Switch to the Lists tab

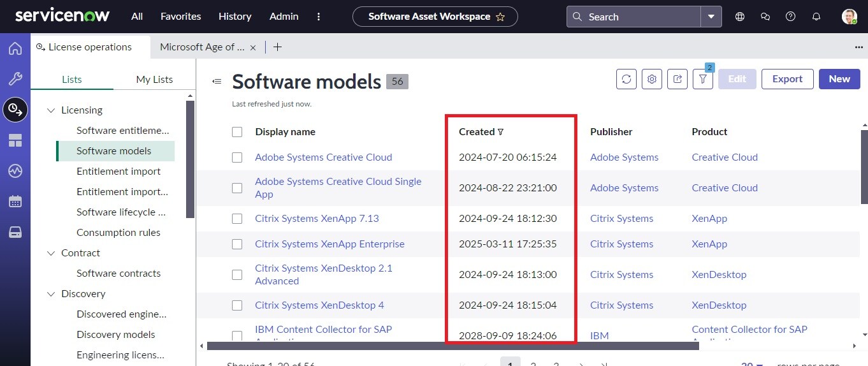(x=72, y=80)
